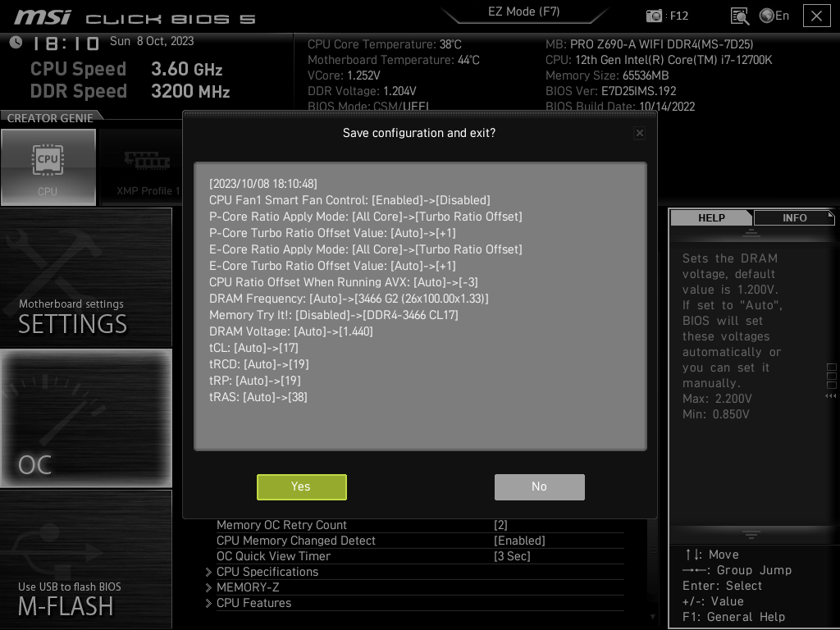
Task: Change OC Quick View Timer [3 Sec] value
Action: click(x=512, y=556)
